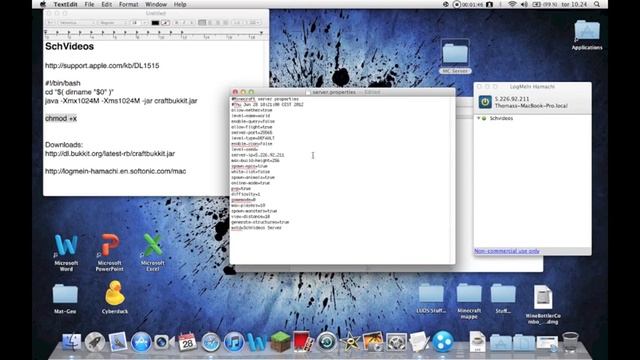Click the Microsoft Word Dock icon
The image size is (640, 360).
(x=257, y=342)
